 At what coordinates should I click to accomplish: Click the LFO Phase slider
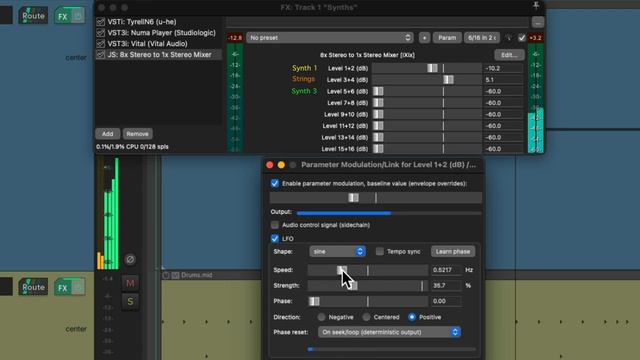point(368,301)
